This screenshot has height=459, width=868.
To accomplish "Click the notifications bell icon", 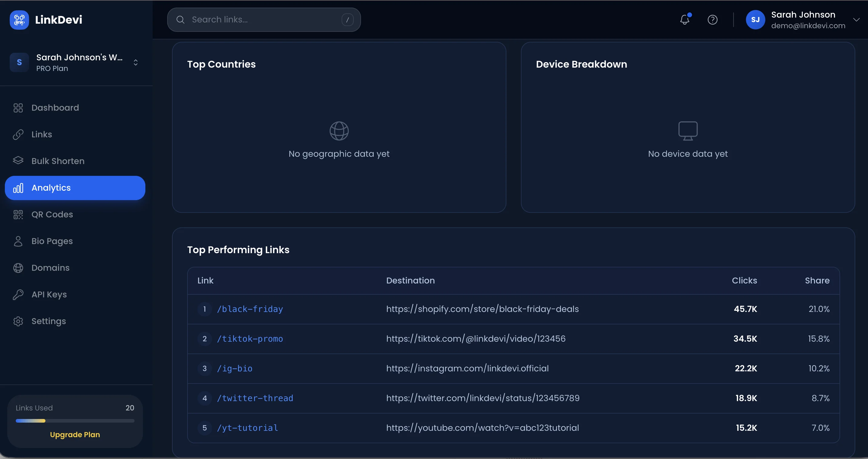I will (x=685, y=20).
